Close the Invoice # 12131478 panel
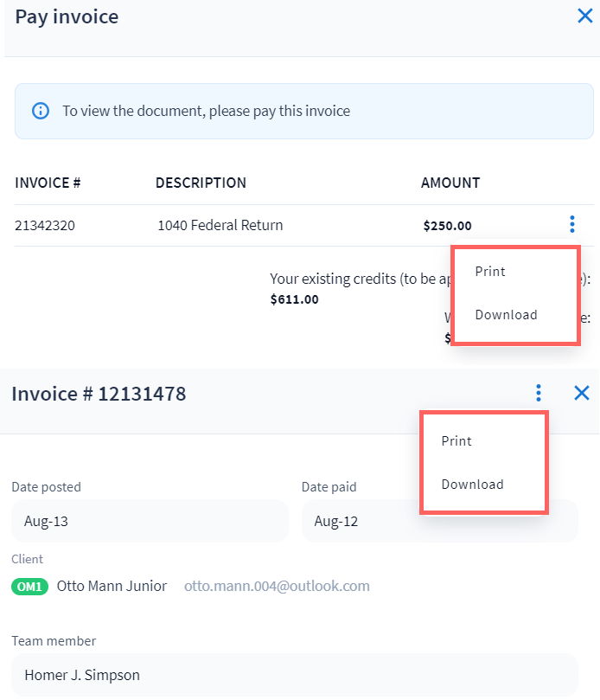The width and height of the screenshot is (600, 700). pyautogui.click(x=582, y=393)
